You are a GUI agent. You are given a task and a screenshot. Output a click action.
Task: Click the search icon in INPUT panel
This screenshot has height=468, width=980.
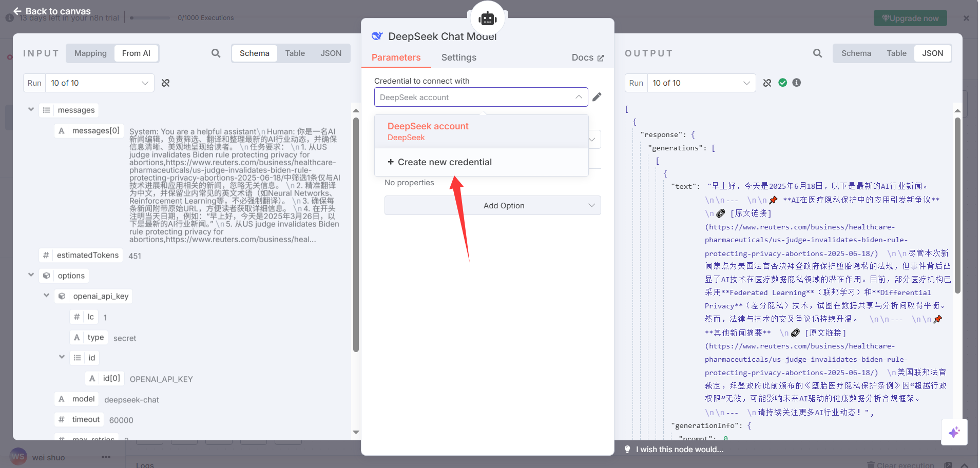point(216,53)
